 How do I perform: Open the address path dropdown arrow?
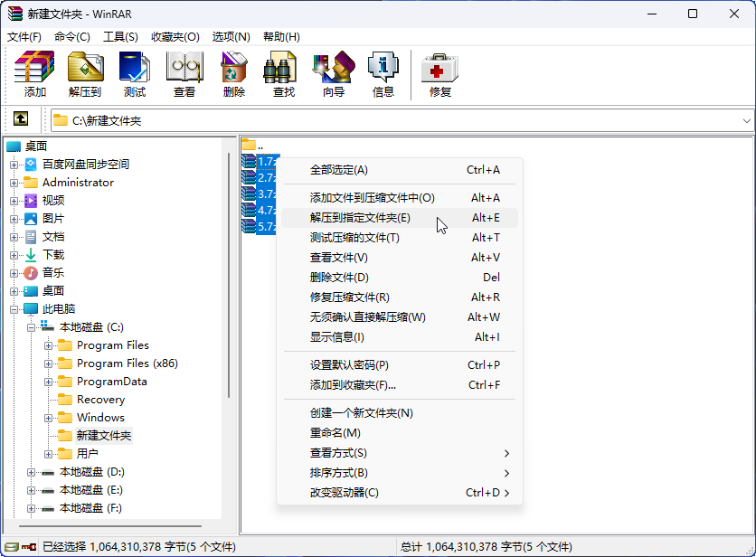click(x=746, y=121)
